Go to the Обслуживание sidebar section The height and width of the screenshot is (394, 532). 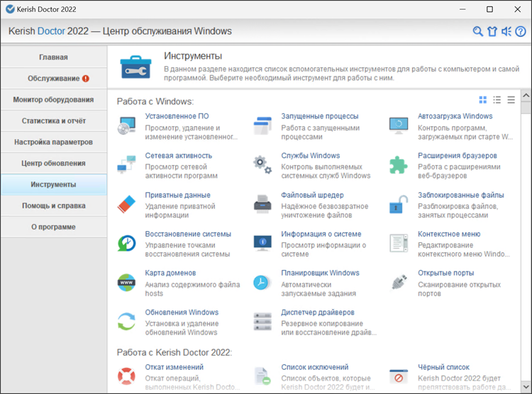[54, 78]
